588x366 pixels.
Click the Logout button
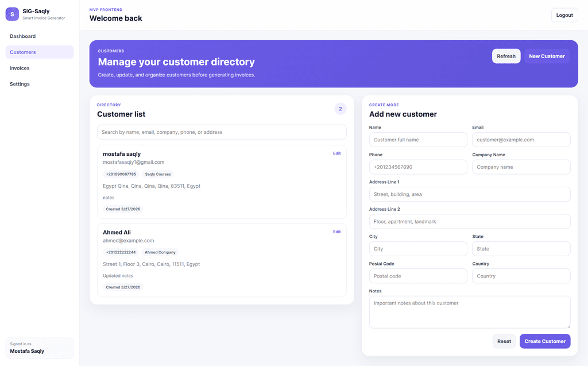pos(564,15)
